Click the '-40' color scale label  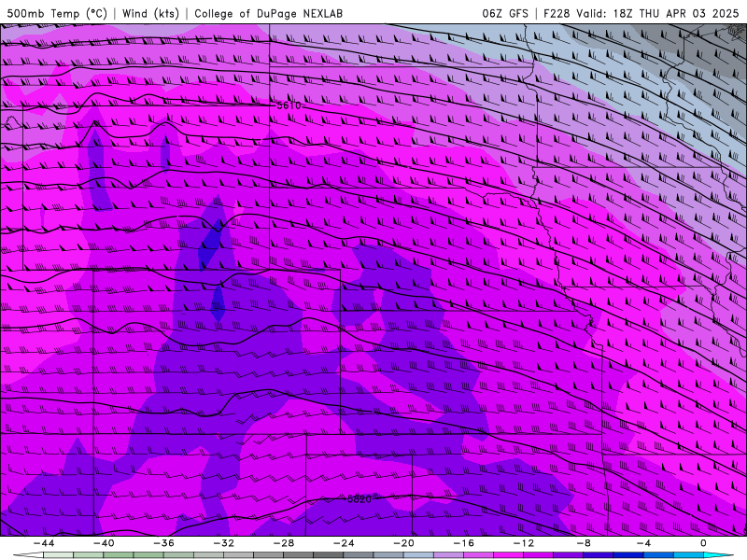pyautogui.click(x=104, y=543)
